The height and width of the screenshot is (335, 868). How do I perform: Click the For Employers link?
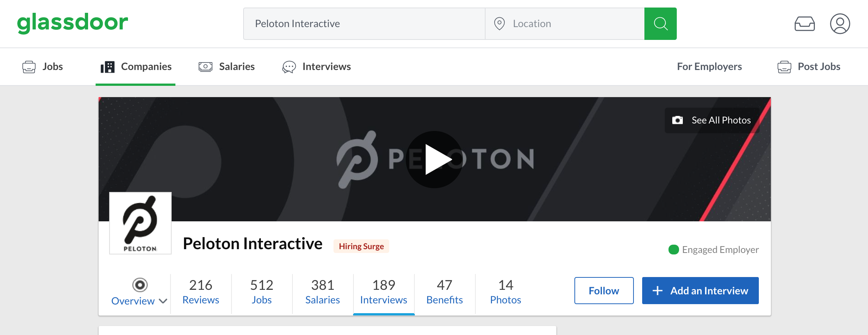pos(709,67)
